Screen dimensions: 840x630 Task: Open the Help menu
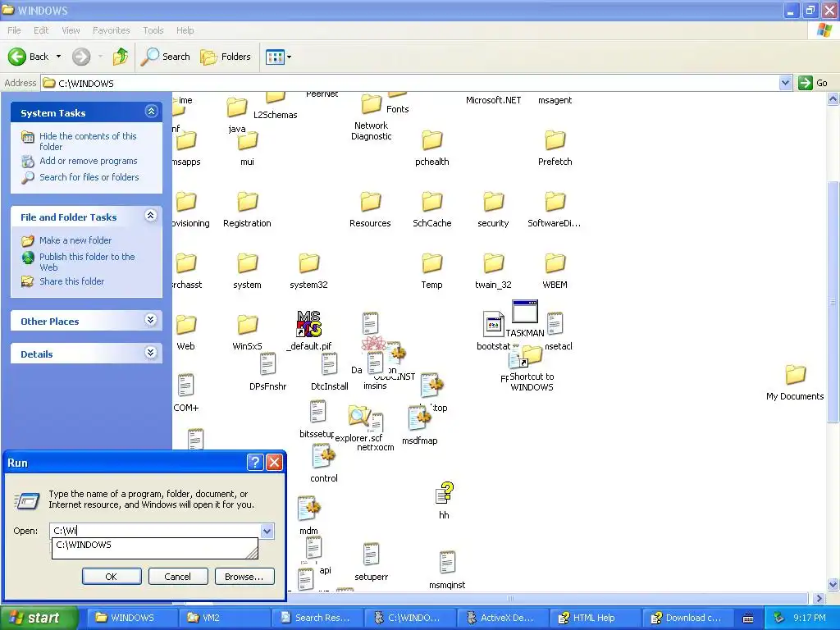click(x=185, y=30)
